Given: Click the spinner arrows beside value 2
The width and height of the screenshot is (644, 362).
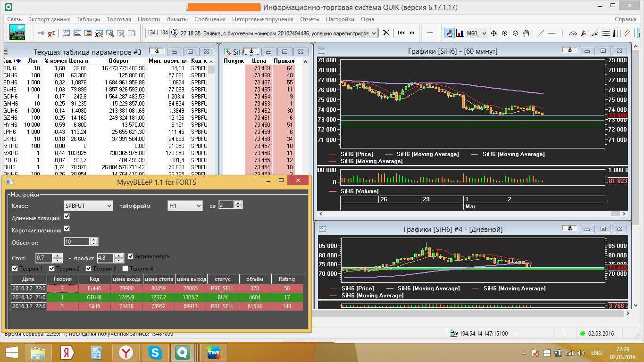Looking at the screenshot, I should (238, 205).
